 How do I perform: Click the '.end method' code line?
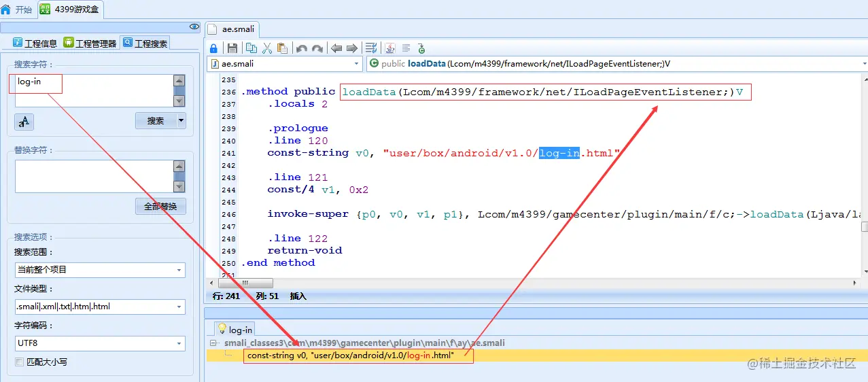coord(278,263)
